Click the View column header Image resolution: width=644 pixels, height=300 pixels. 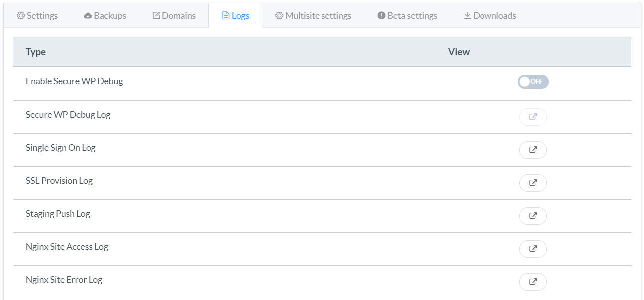(x=458, y=52)
